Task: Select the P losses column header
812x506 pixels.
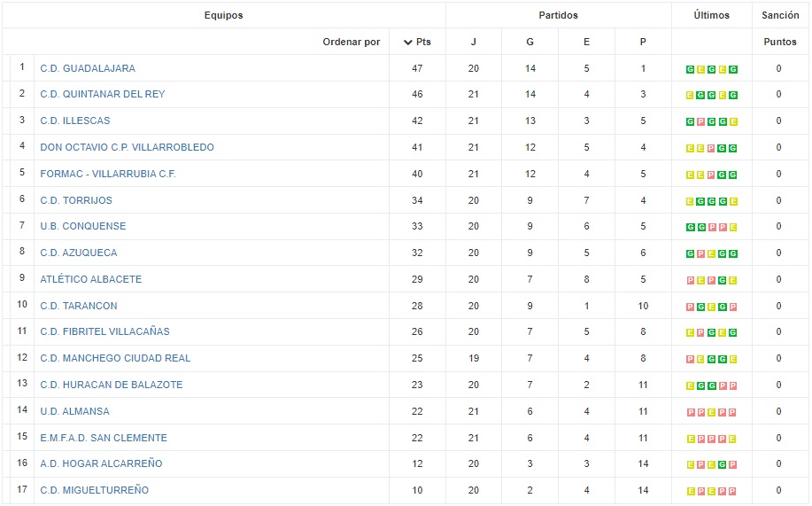Action: click(643, 42)
